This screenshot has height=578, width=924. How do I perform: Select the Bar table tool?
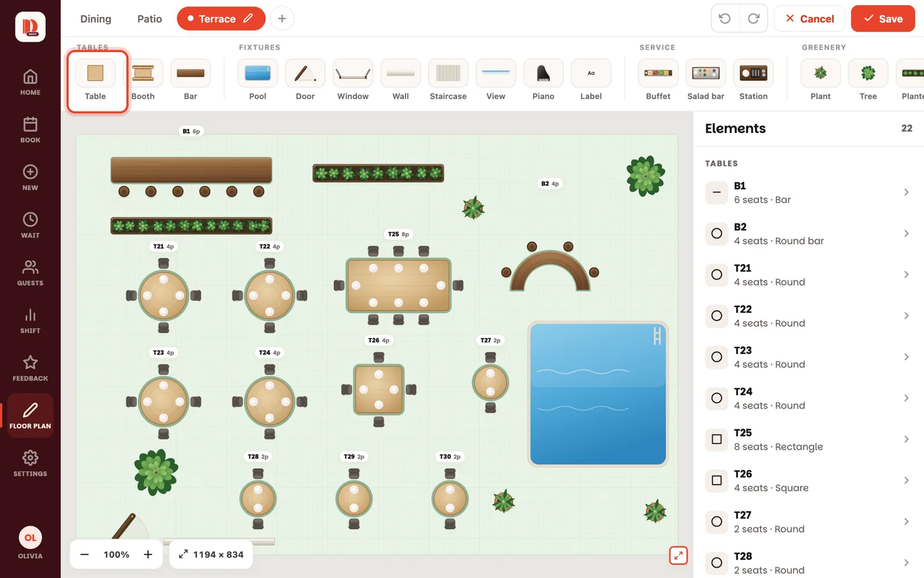click(191, 80)
